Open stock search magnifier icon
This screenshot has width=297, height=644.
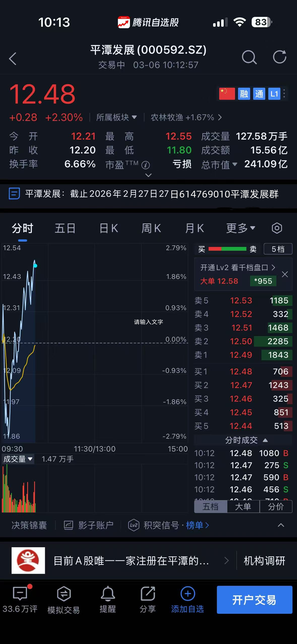(x=249, y=57)
